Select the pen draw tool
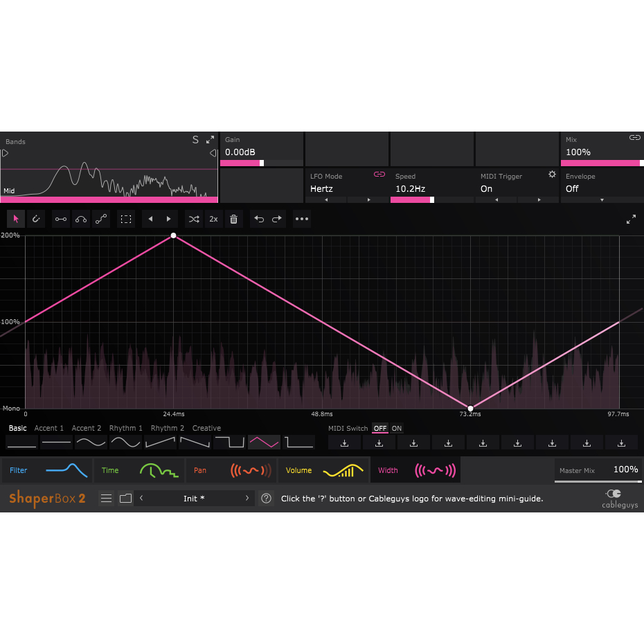Viewport: 644px width, 644px height. click(36, 219)
